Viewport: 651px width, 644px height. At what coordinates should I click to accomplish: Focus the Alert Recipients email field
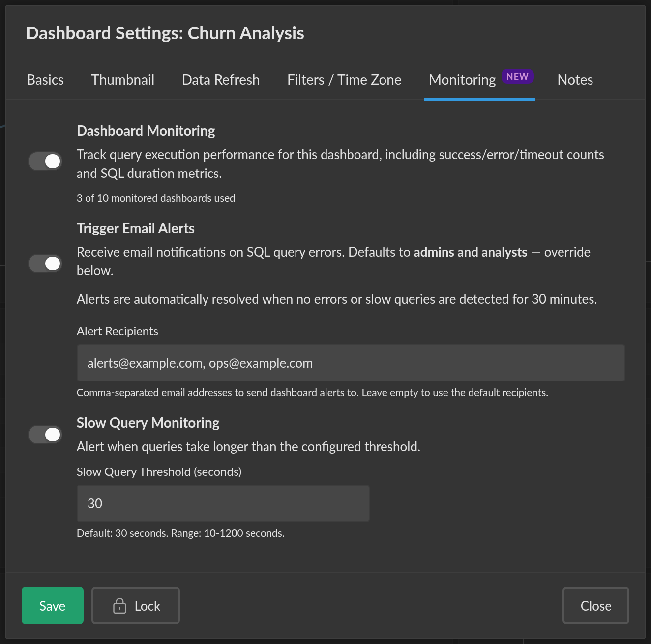click(x=351, y=363)
